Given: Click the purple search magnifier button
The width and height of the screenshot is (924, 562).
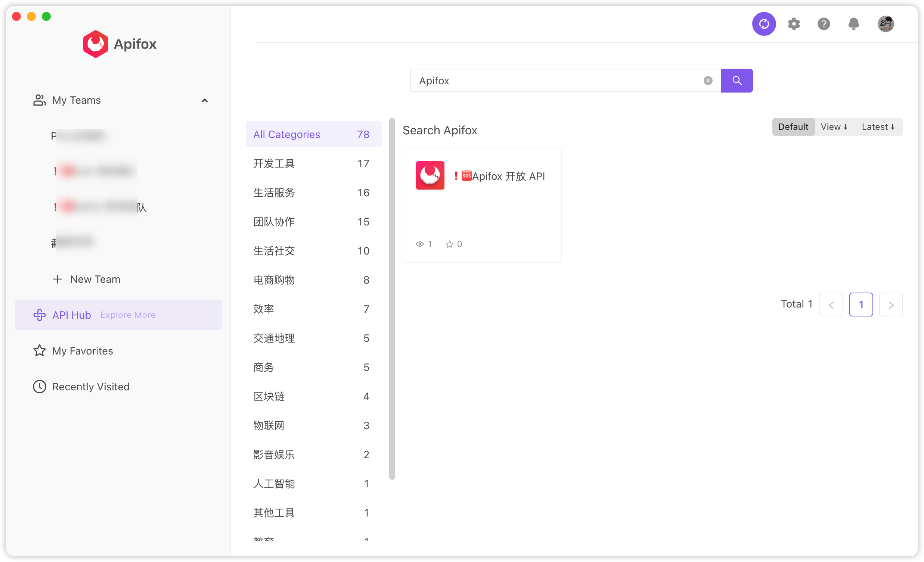Looking at the screenshot, I should point(737,81).
